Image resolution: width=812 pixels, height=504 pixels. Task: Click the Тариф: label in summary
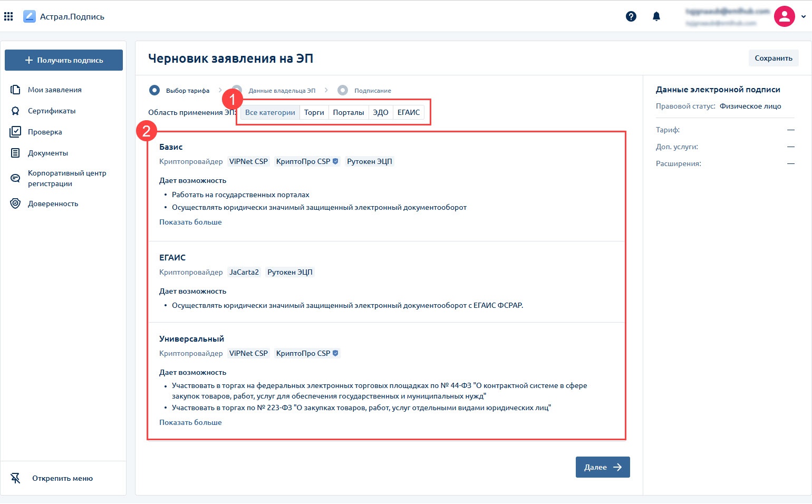coord(668,130)
